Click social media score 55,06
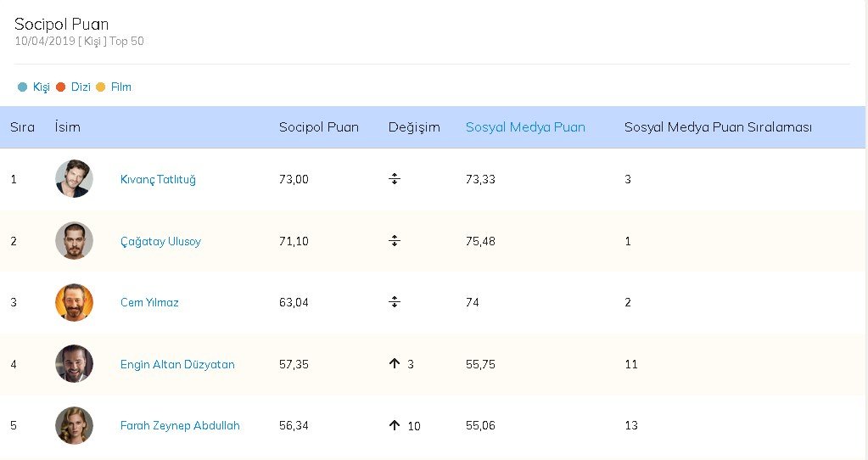868x460 pixels. click(480, 426)
